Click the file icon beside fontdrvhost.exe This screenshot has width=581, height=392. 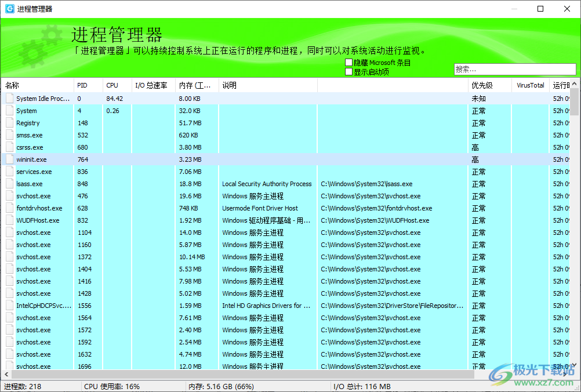coord(10,208)
